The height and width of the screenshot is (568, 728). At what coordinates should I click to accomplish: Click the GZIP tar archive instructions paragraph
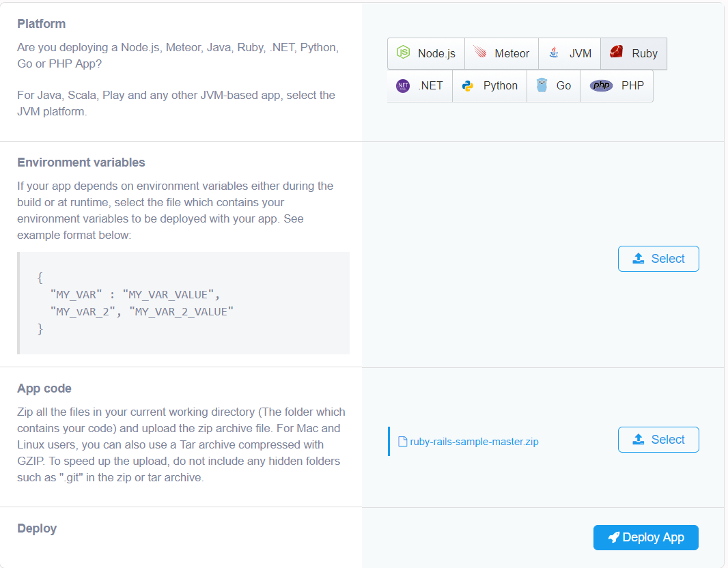(x=181, y=444)
